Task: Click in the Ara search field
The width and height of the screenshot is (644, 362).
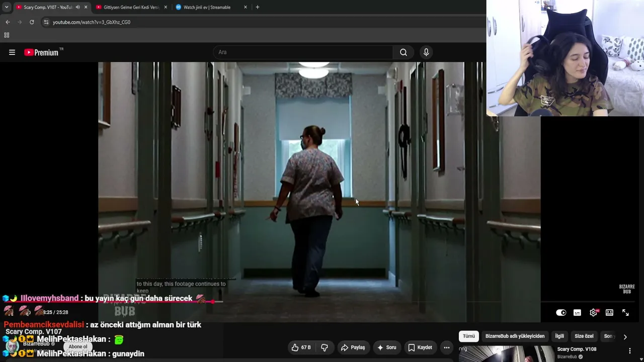Action: (x=303, y=52)
